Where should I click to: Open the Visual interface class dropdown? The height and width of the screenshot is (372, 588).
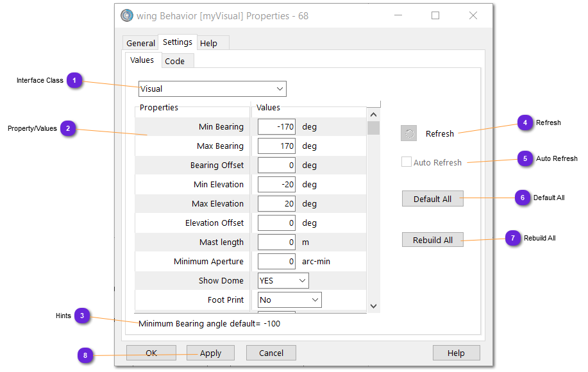coord(212,89)
